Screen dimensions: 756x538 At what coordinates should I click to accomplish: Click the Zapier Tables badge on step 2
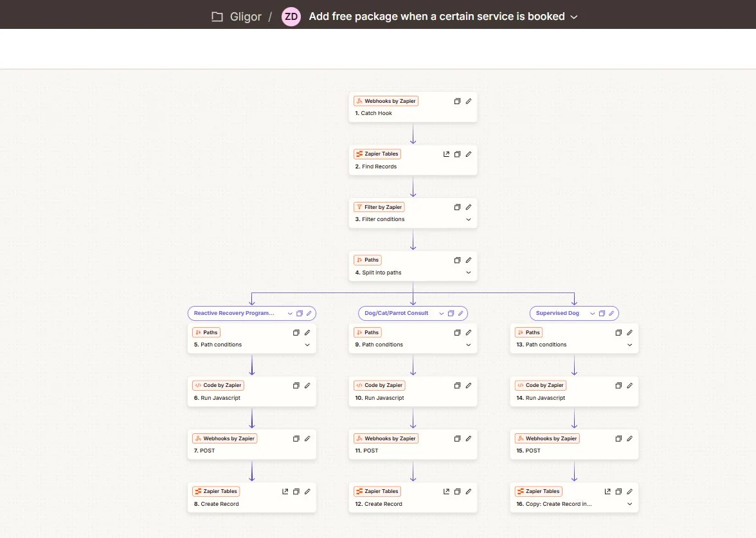pos(377,154)
